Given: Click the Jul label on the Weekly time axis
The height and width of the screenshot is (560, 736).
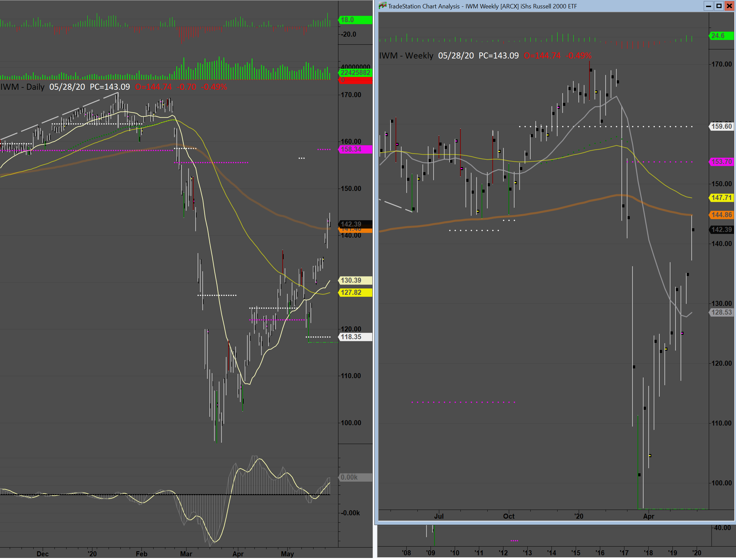Looking at the screenshot, I should tap(439, 516).
